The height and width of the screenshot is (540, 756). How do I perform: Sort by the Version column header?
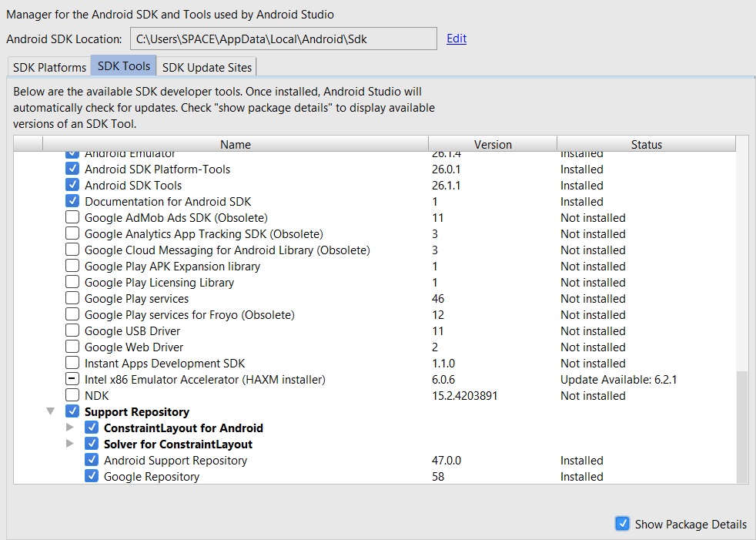tap(493, 144)
